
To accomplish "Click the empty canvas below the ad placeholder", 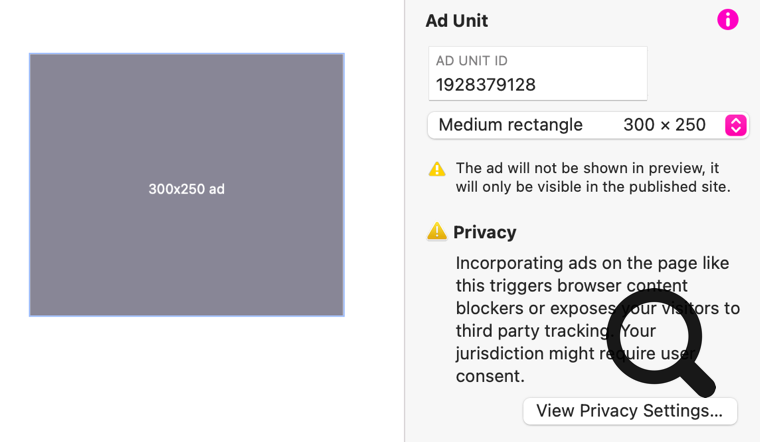I will [186, 380].
